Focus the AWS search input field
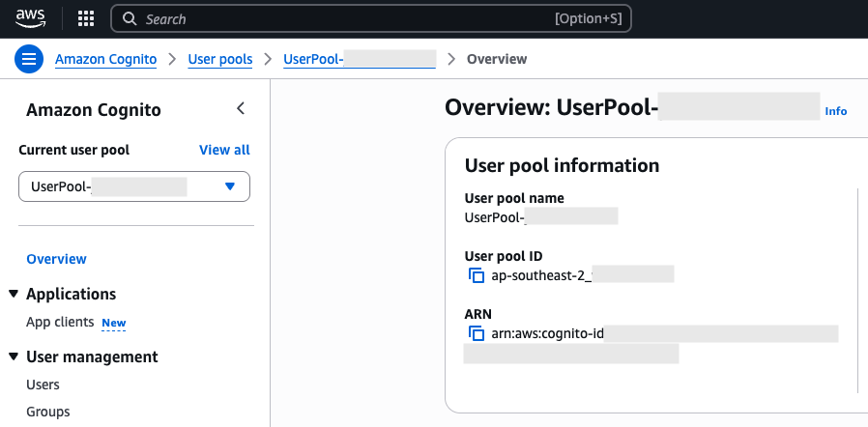 [371, 18]
